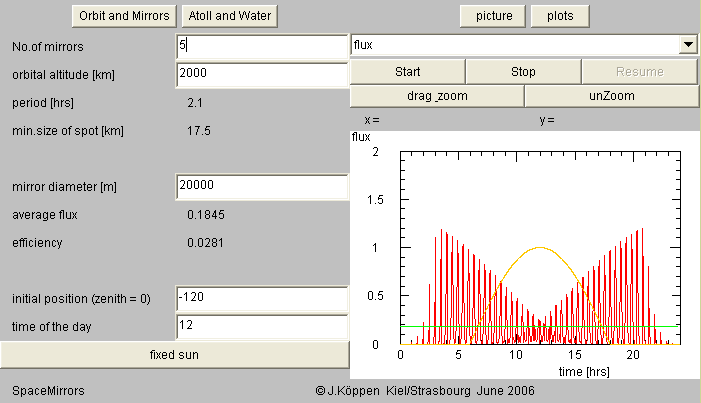Image resolution: width=701 pixels, height=403 pixels.
Task: Open the flux dropdown arrow
Action: coord(688,45)
